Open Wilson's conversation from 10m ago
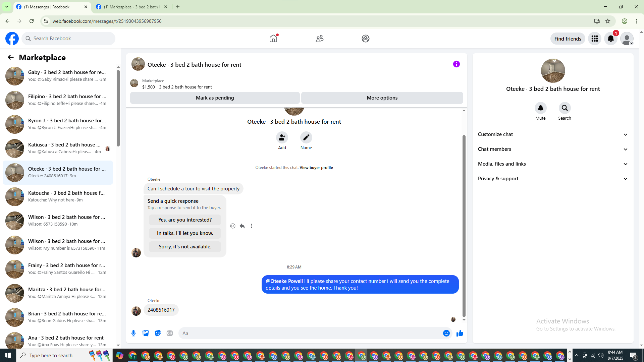Image resolution: width=644 pixels, height=362 pixels. coord(58,221)
